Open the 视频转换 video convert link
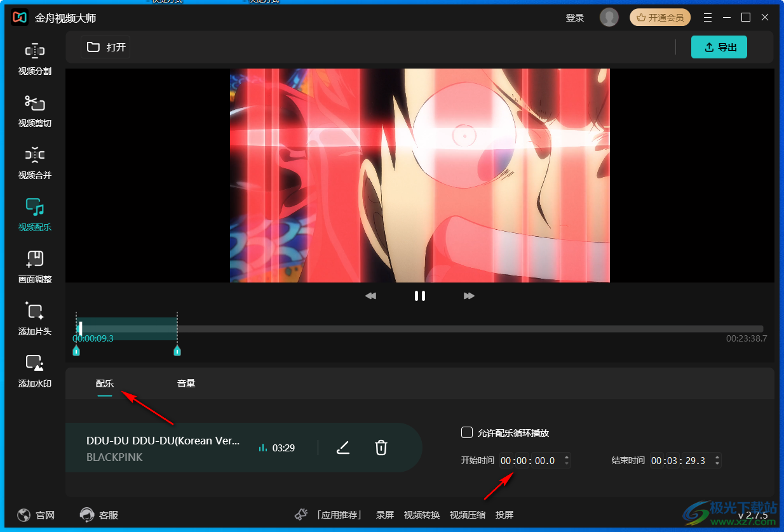This screenshot has width=784, height=532. (422, 515)
